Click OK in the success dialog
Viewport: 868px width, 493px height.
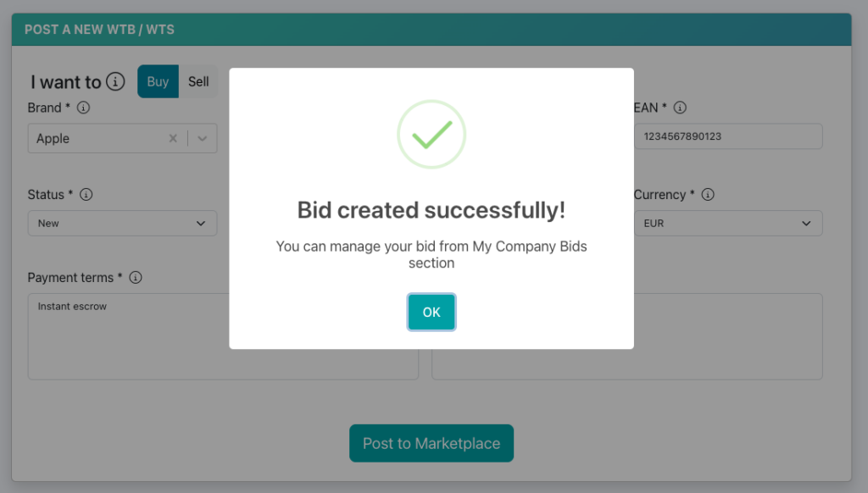tap(431, 313)
